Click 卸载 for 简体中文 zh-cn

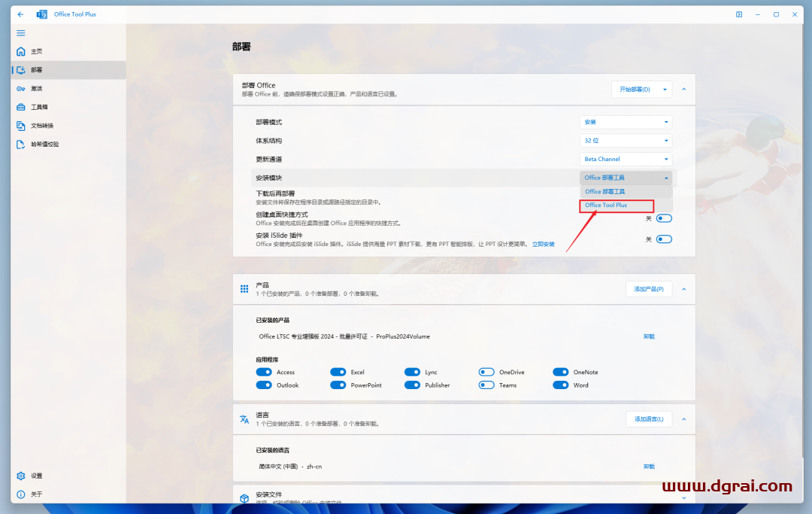point(649,467)
